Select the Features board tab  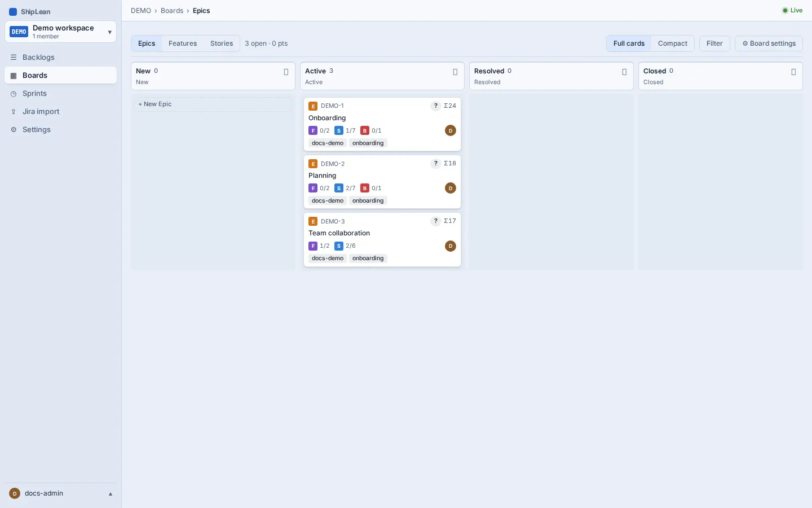pyautogui.click(x=183, y=43)
